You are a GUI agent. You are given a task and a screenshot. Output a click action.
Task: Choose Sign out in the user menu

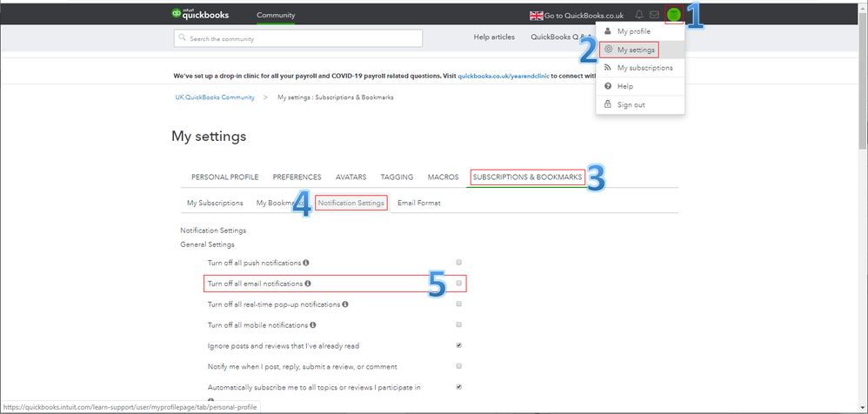(640, 104)
